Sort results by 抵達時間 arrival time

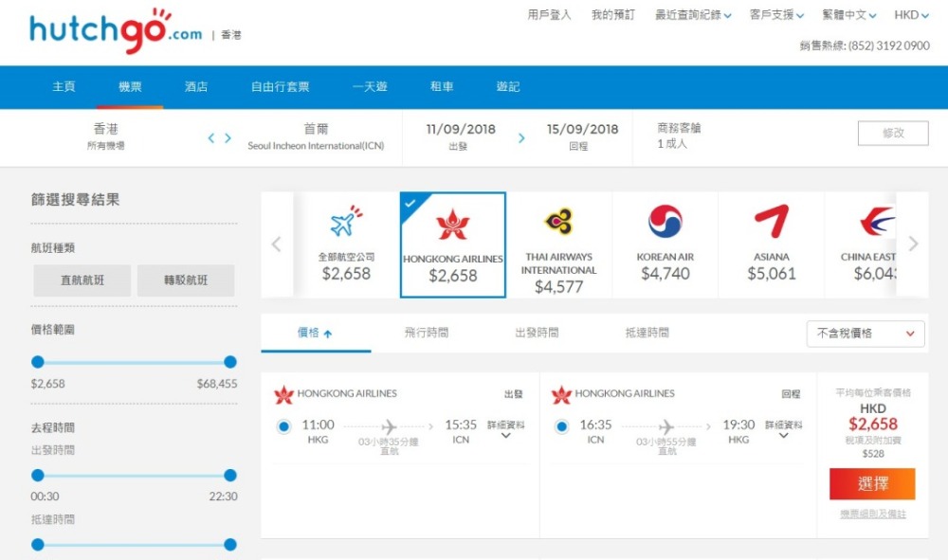click(x=647, y=333)
